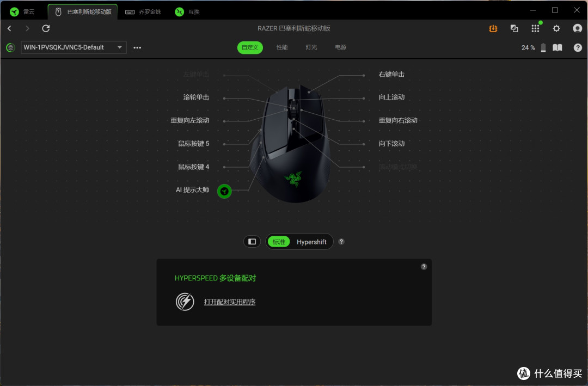This screenshot has width=588, height=386.
Task: Open the 互换 tab
Action: point(187,12)
